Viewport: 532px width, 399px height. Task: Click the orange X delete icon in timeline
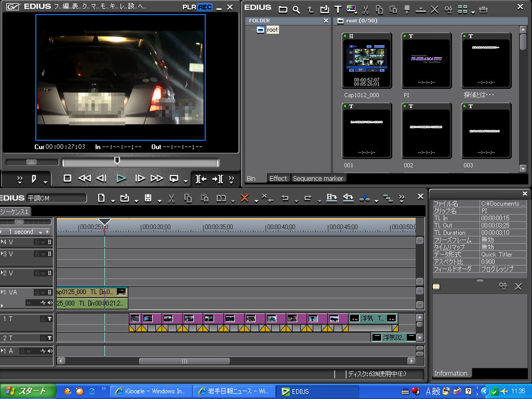point(244,198)
